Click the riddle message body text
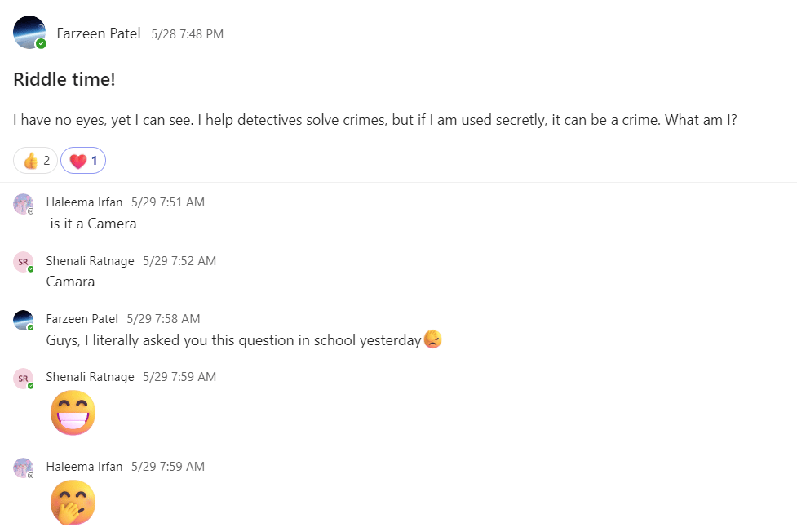 [x=375, y=120]
